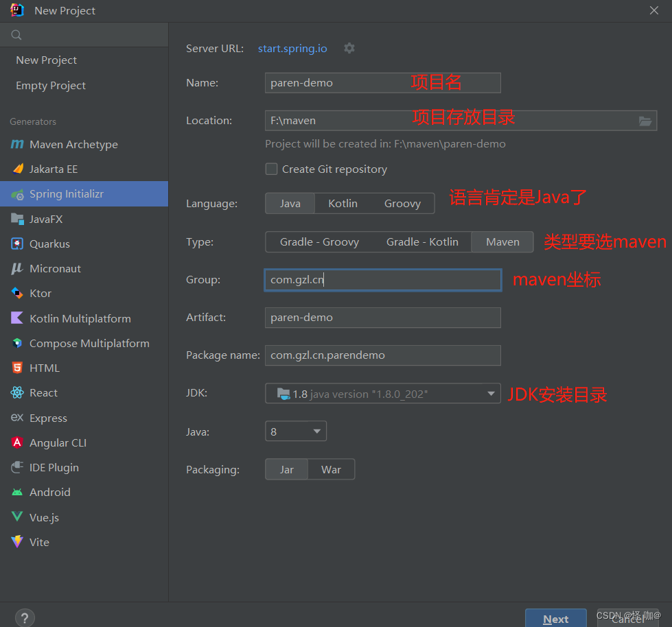
Task: Select Kotlin as the language
Action: (x=343, y=204)
